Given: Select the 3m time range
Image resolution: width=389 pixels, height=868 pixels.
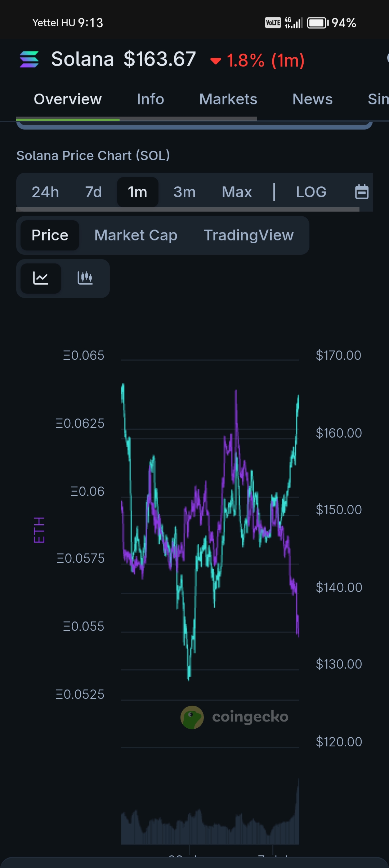Looking at the screenshot, I should pos(184,192).
